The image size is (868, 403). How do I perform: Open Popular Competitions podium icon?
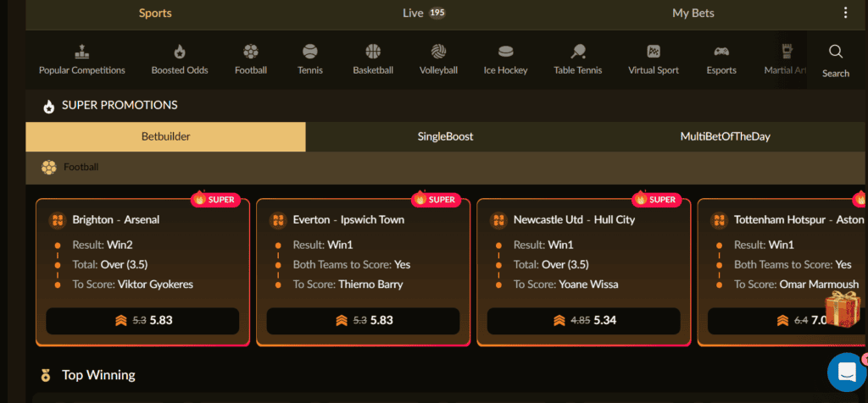(82, 52)
